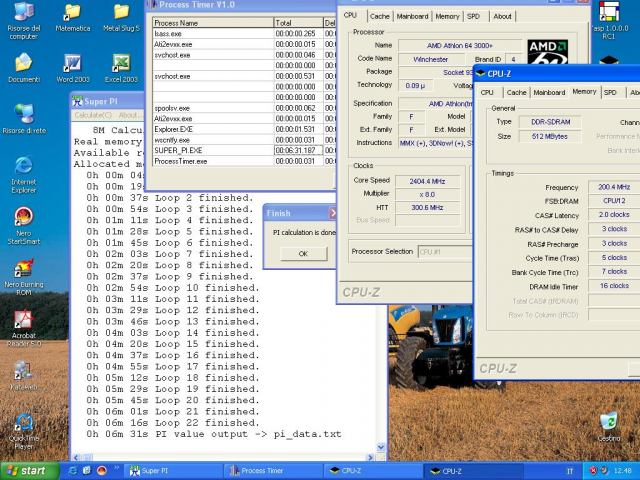
Task: Launch Nero Burning ROM shortcut
Action: 24,278
